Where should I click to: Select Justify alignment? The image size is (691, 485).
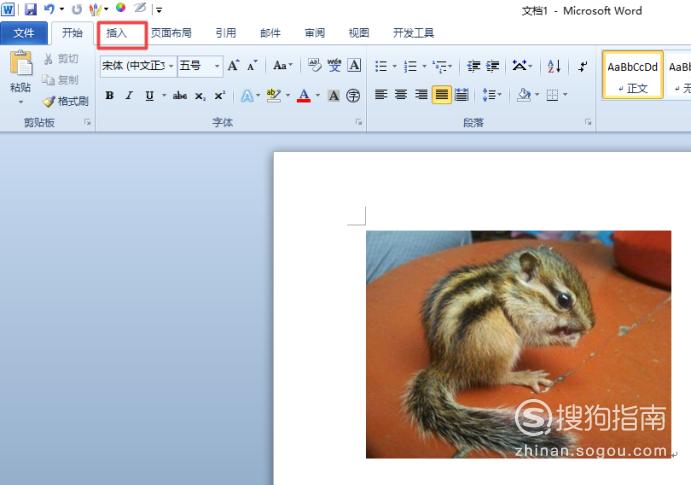[x=442, y=95]
